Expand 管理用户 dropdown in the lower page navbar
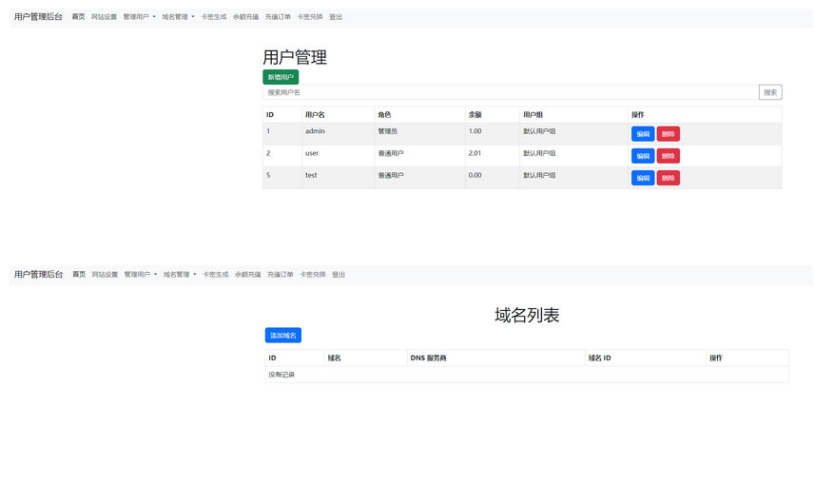The width and height of the screenshot is (814, 504). tap(140, 274)
